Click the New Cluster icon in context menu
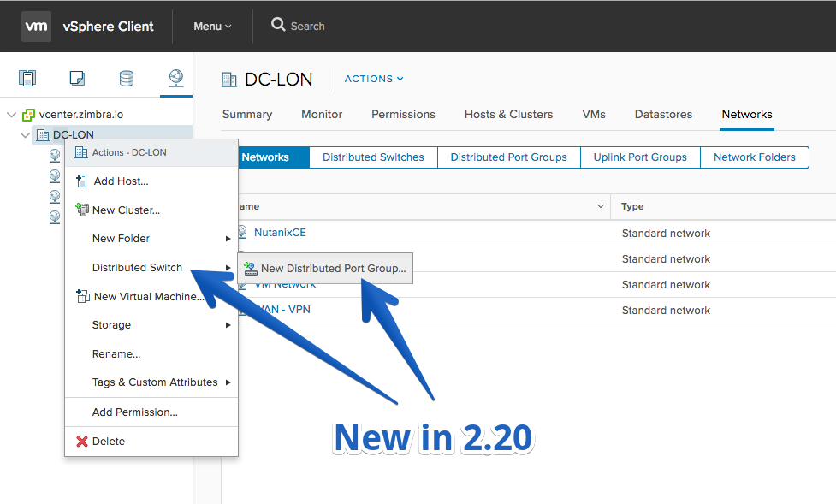 pos(81,209)
